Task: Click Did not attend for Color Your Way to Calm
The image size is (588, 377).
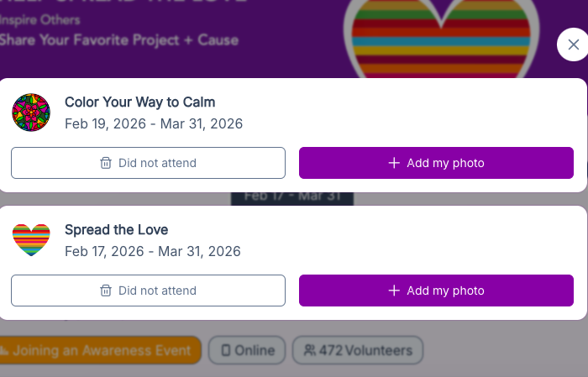Action: tap(148, 163)
